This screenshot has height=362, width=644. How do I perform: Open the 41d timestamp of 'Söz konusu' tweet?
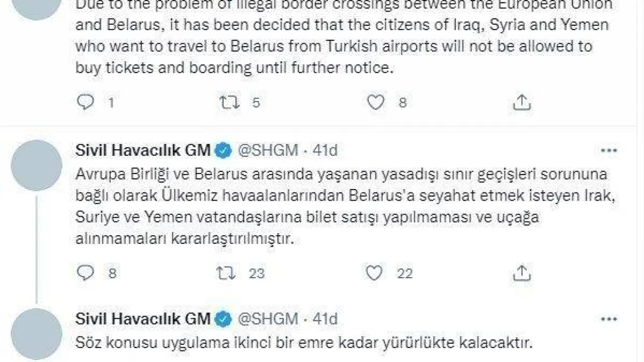tap(325, 319)
